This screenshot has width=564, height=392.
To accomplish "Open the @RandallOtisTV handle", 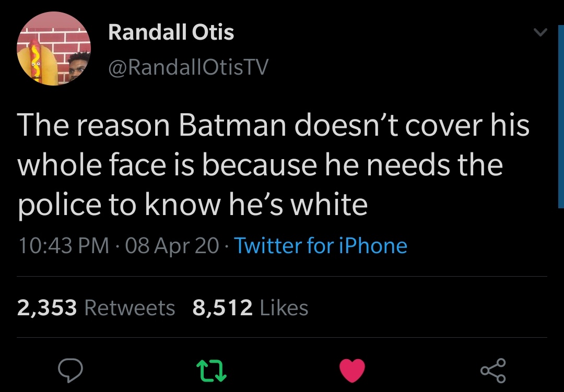I will [x=188, y=66].
